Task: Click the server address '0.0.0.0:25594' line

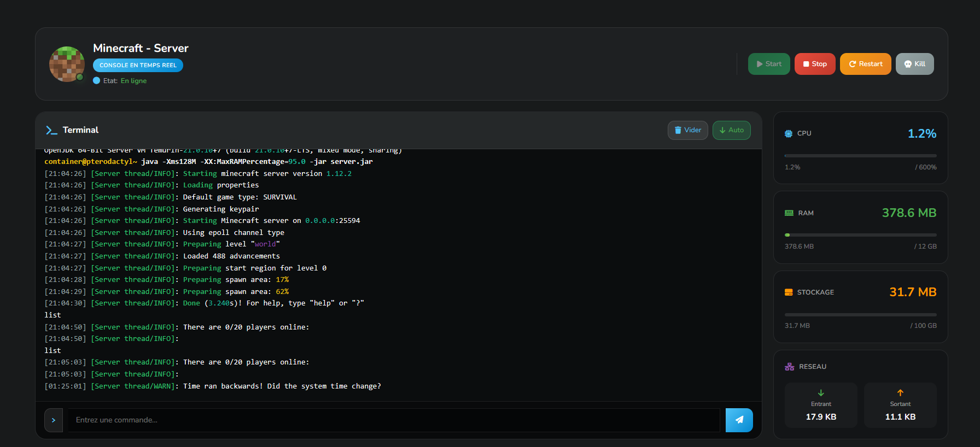Action: point(202,221)
